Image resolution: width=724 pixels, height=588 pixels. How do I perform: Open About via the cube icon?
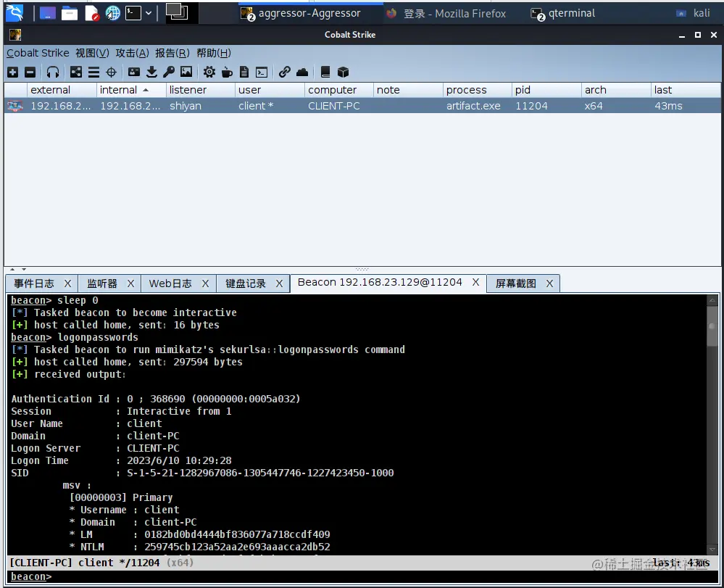click(343, 72)
